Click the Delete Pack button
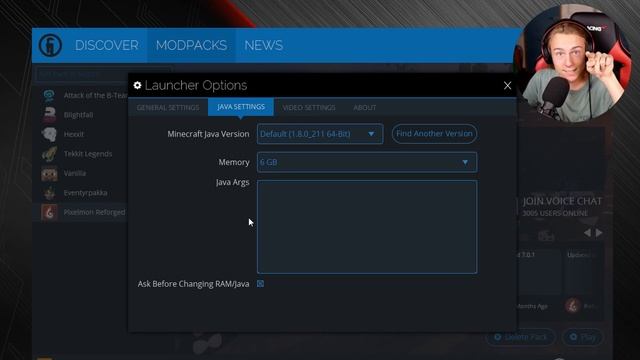This screenshot has height=360, width=640. pos(520,337)
